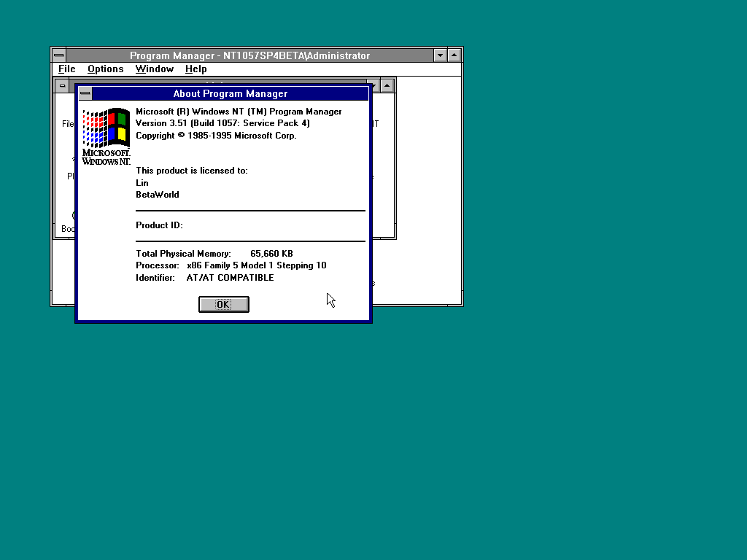Click the '65,660 KB' memory value
747x560 pixels.
(x=271, y=254)
